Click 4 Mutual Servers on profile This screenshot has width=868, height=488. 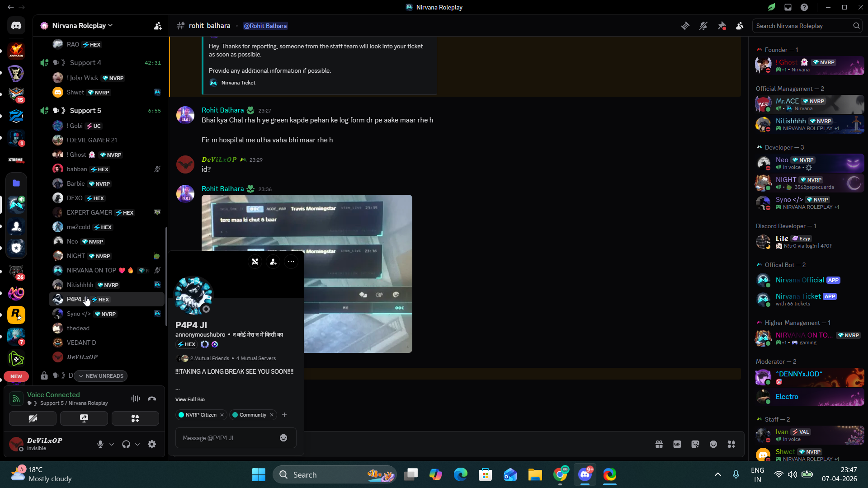pos(256,358)
